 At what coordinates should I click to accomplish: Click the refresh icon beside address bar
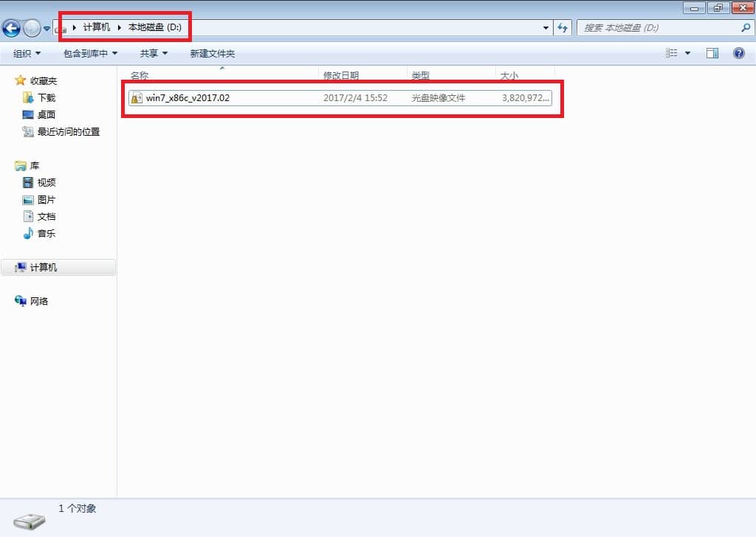[x=563, y=28]
